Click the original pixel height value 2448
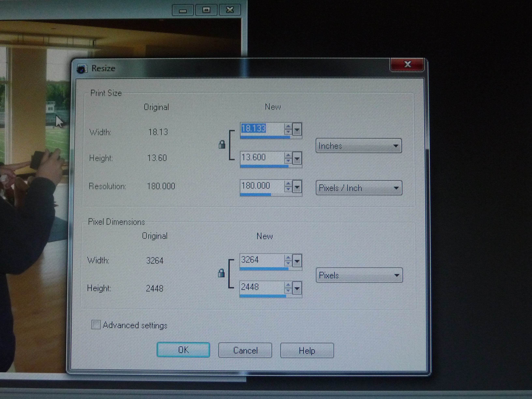Screen dimensions: 532x399 point(154,288)
